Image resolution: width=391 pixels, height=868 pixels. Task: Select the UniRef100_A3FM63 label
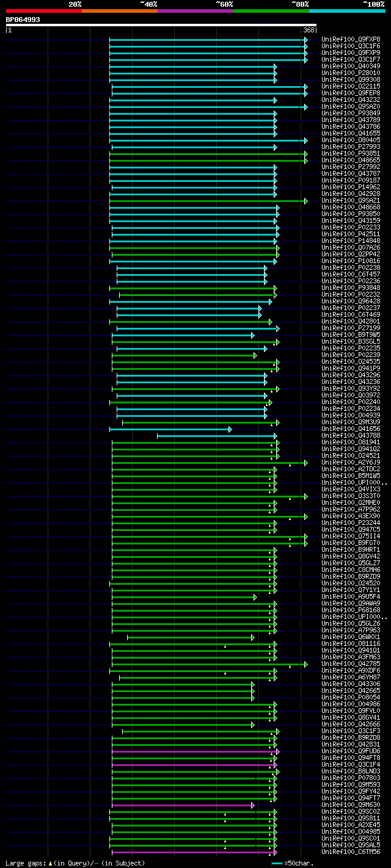tap(351, 657)
